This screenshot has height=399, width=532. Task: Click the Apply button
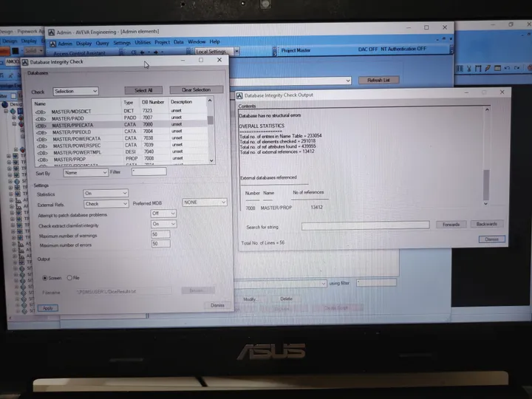pos(48,308)
